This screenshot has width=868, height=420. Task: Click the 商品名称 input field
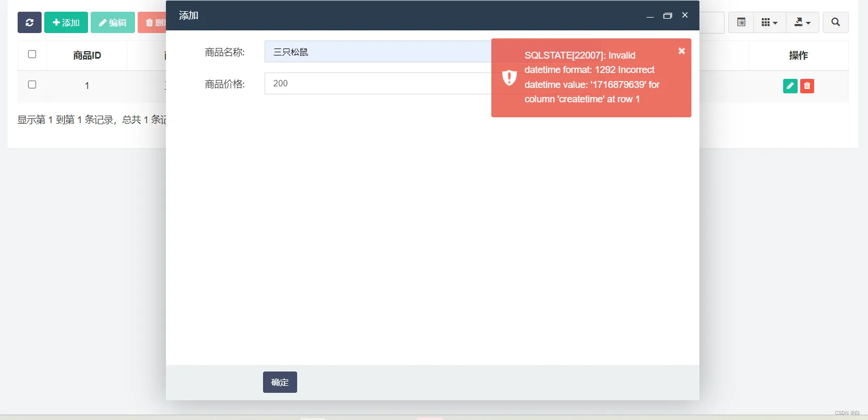(378, 52)
